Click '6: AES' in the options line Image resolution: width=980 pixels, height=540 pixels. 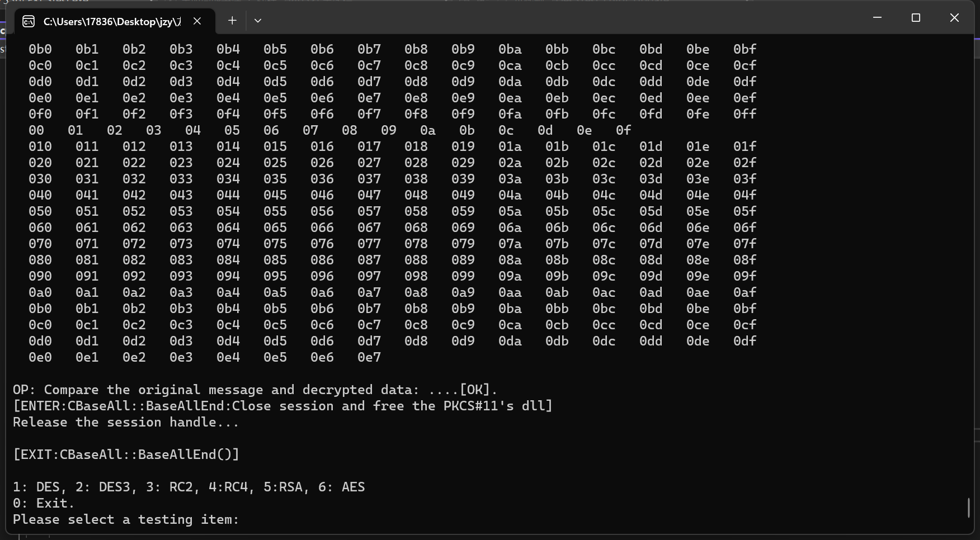coord(341,487)
